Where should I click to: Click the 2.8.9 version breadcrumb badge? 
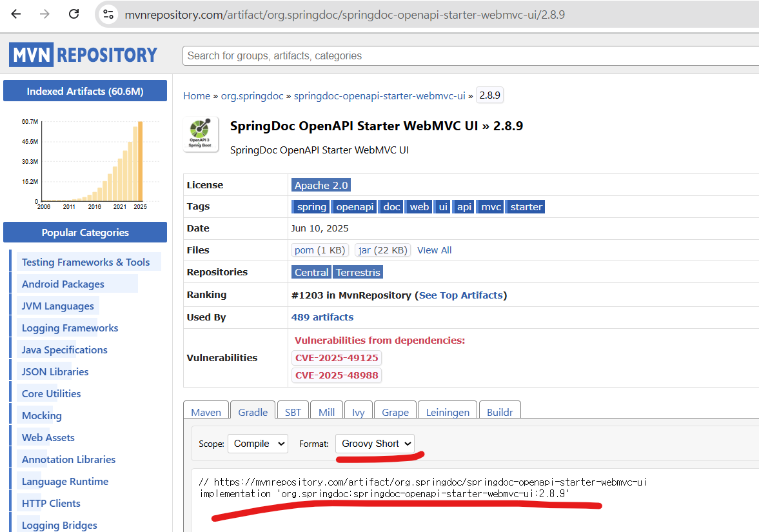490,95
